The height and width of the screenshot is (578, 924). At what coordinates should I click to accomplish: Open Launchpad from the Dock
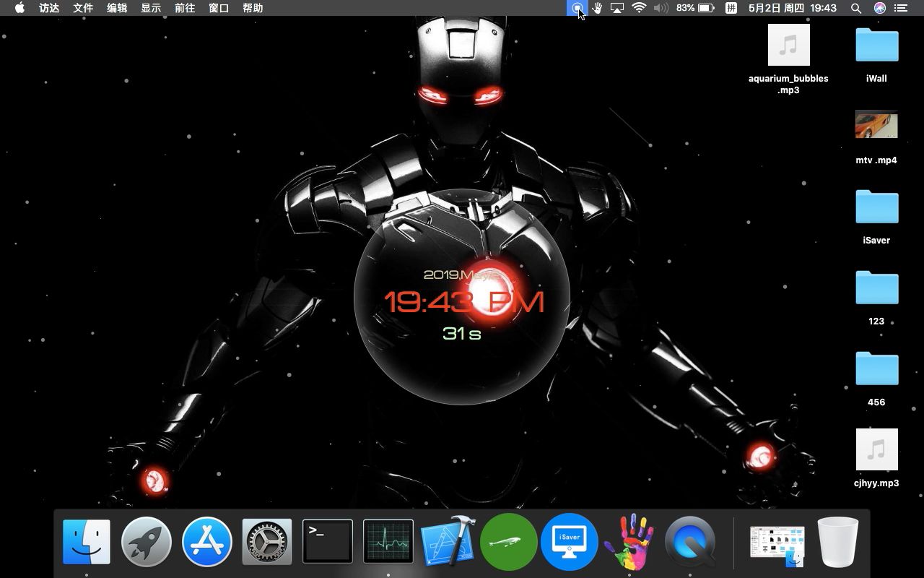click(147, 542)
